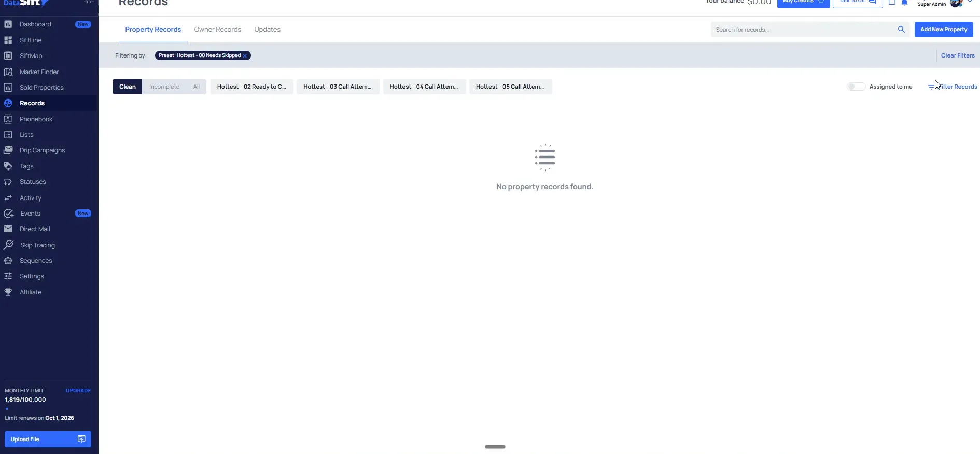Open the Owner Records tab

point(218,30)
